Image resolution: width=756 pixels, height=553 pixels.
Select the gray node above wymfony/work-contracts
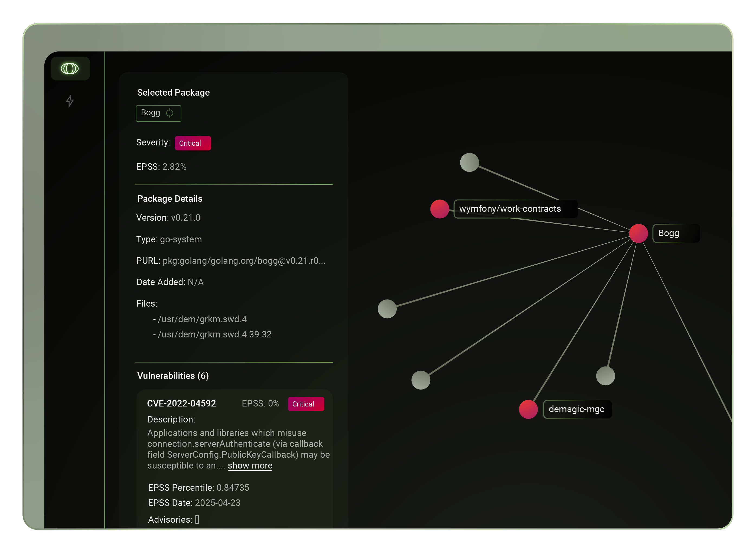click(x=469, y=162)
